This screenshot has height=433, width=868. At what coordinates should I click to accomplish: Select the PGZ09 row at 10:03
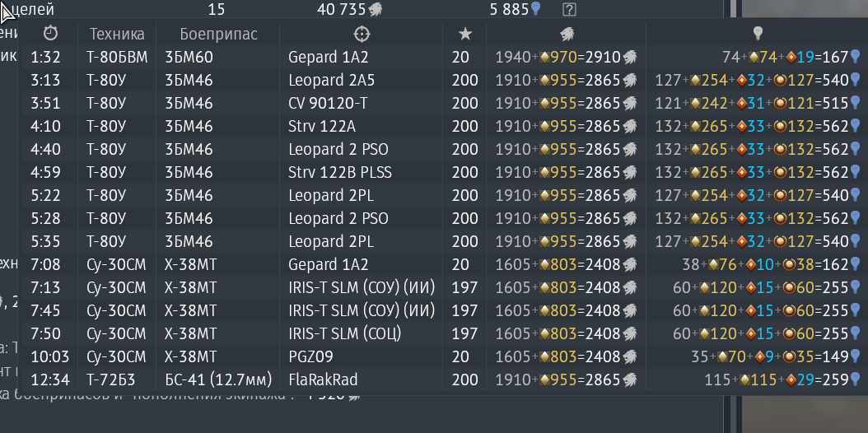tap(442, 356)
